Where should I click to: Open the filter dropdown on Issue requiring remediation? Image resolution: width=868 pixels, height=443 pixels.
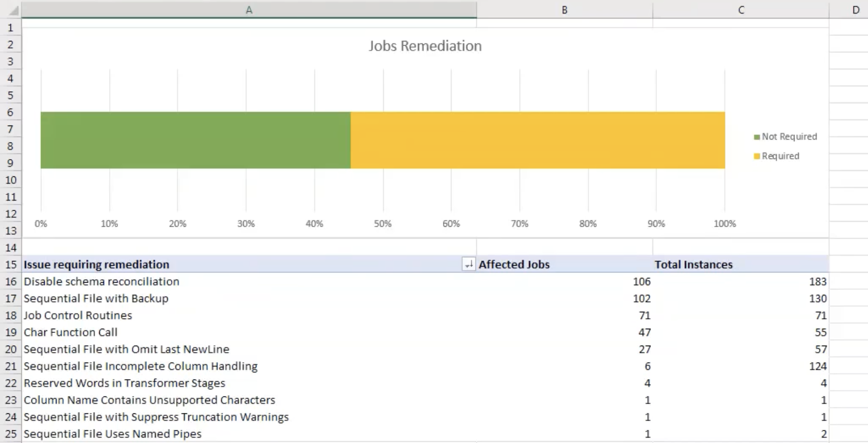pos(468,265)
